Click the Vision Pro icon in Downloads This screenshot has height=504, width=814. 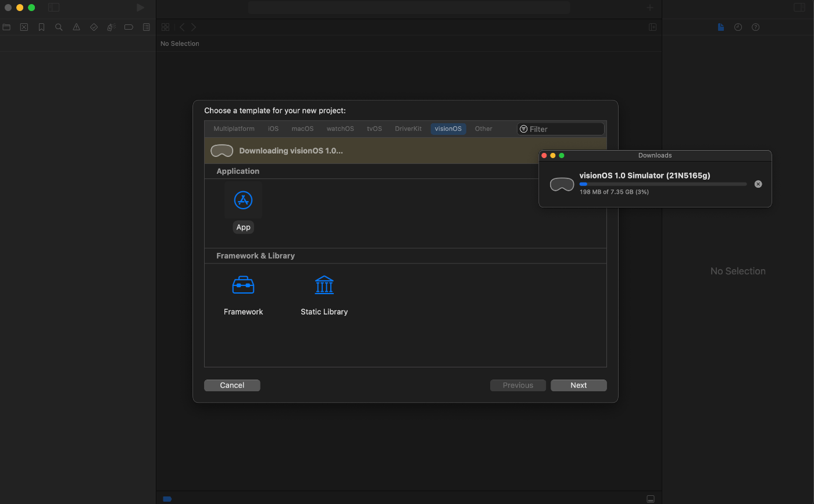(x=562, y=184)
